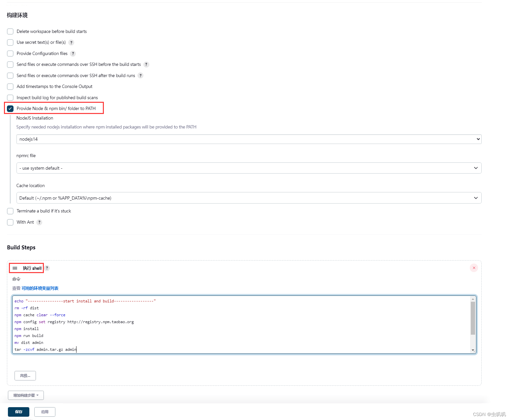Remove the 执行 shell build step
Image resolution: width=511 pixels, height=420 pixels.
click(x=474, y=268)
